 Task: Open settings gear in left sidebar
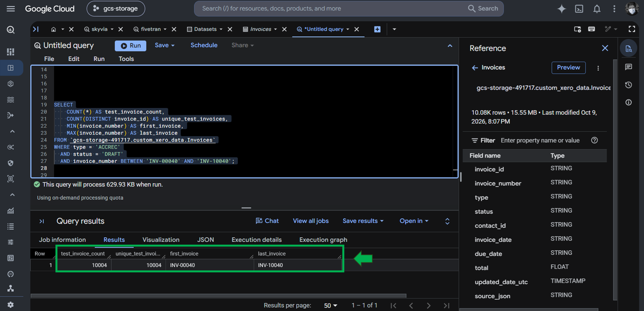tap(11, 305)
